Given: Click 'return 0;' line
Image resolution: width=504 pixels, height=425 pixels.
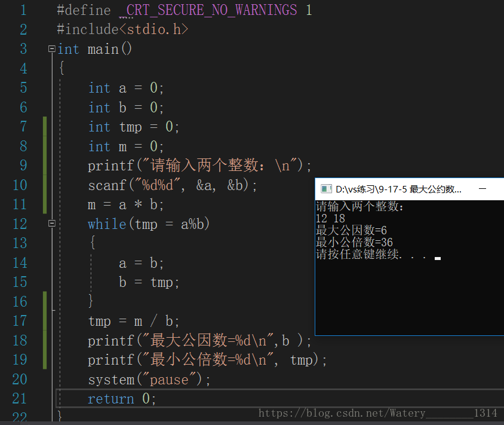Looking at the screenshot, I should coord(122,399).
